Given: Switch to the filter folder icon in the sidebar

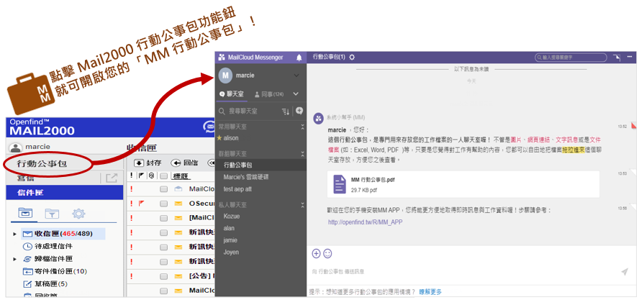Looking at the screenshot, I should click(52, 213).
